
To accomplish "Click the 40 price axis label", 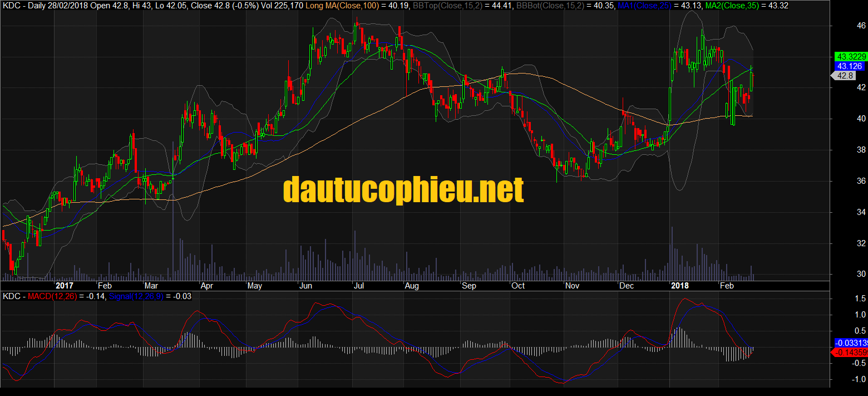I will (x=861, y=119).
